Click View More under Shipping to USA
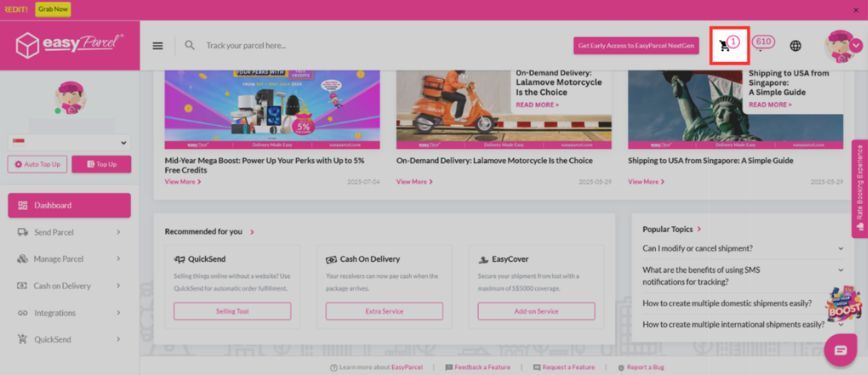 [x=646, y=182]
